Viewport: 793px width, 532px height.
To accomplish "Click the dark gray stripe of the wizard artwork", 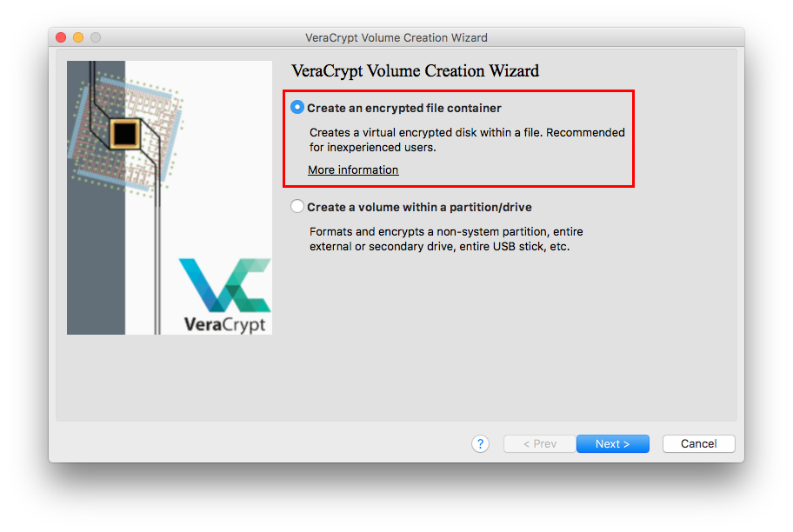I will (x=96, y=243).
